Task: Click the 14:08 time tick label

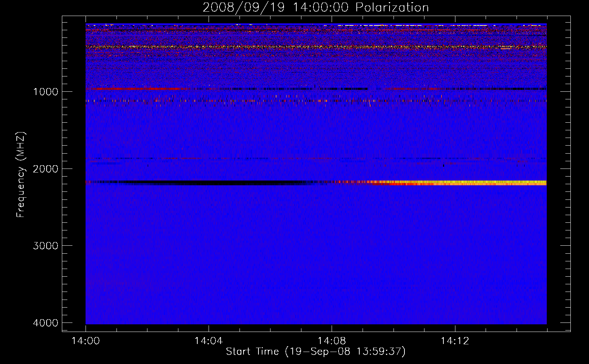Action: [332, 341]
